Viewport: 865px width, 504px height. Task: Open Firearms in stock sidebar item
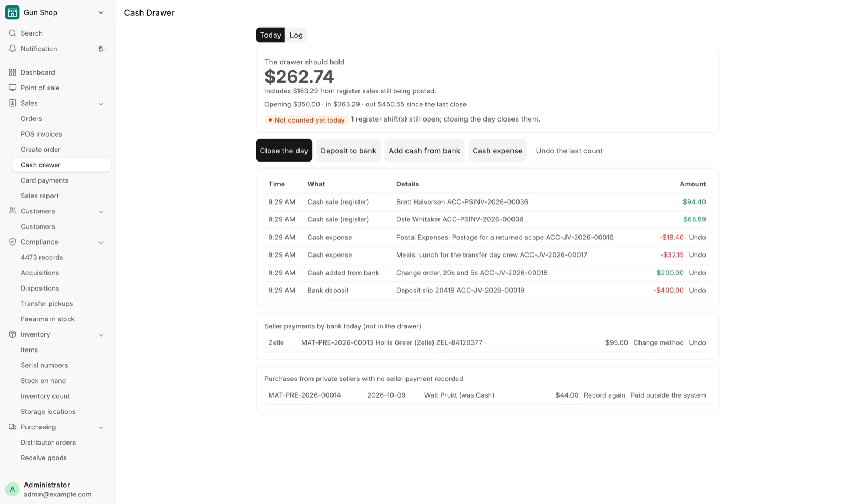pos(48,319)
